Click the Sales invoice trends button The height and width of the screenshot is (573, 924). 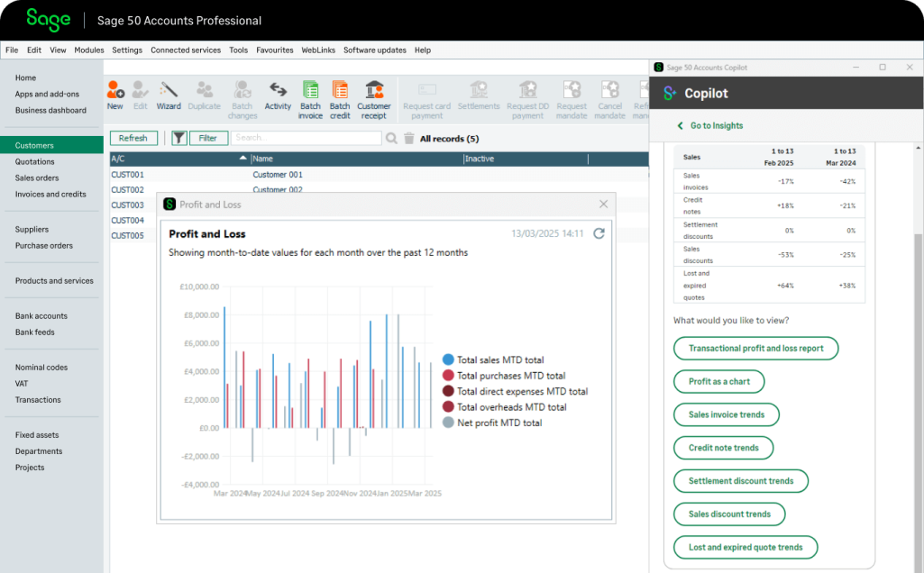pos(726,415)
